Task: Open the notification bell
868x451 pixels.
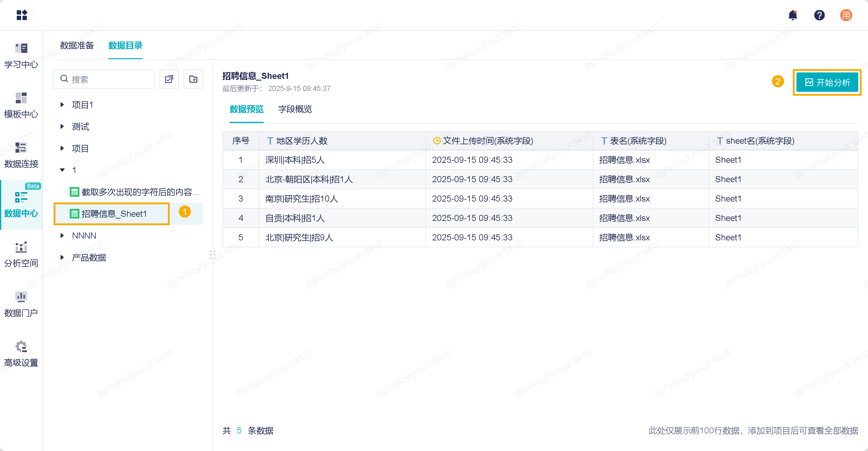Action: point(793,15)
